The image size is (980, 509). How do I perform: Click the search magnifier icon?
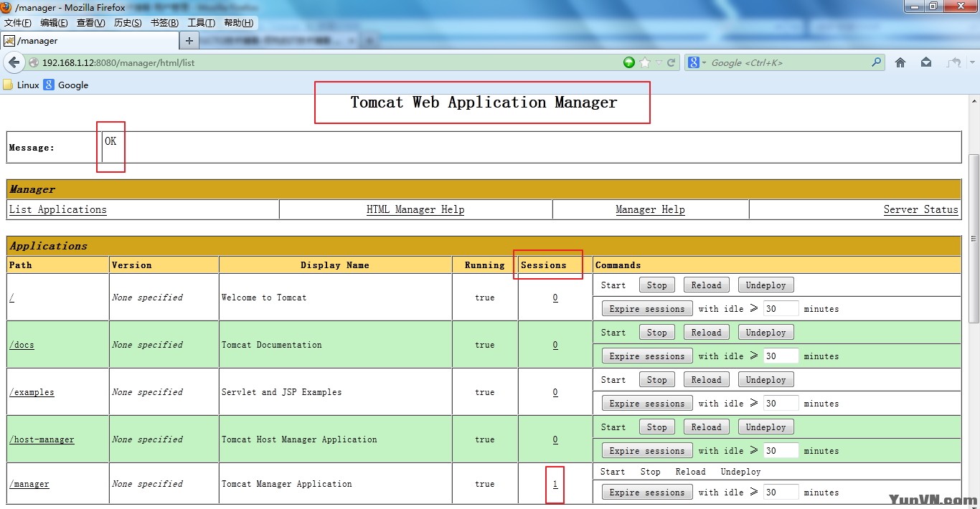877,62
